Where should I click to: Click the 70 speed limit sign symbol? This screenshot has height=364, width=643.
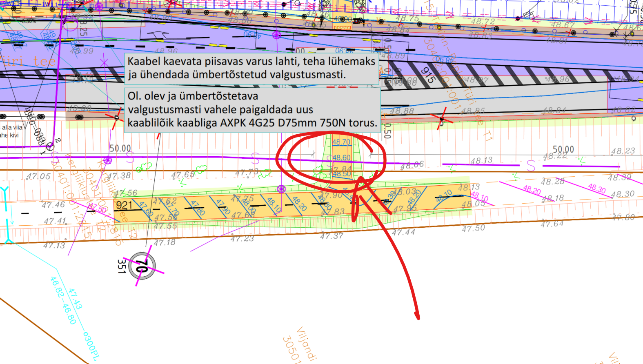(142, 266)
